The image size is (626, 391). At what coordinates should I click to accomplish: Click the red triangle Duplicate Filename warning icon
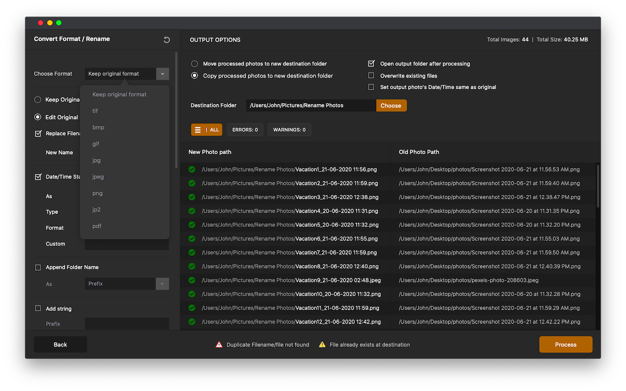tap(219, 345)
